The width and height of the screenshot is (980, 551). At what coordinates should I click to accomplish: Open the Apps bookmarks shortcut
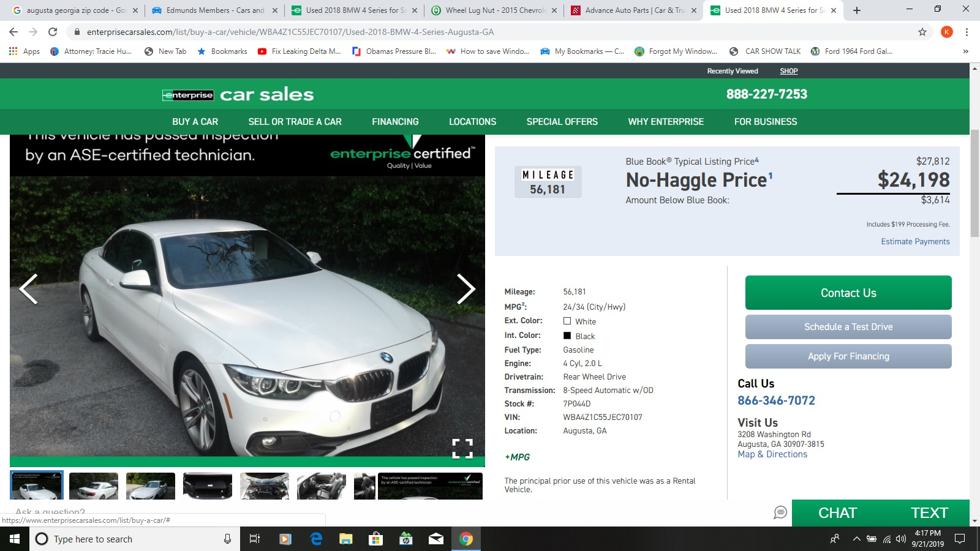click(x=24, y=51)
